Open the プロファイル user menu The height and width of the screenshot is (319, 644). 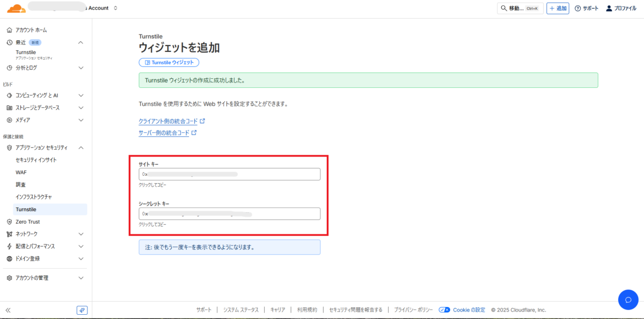621,9
